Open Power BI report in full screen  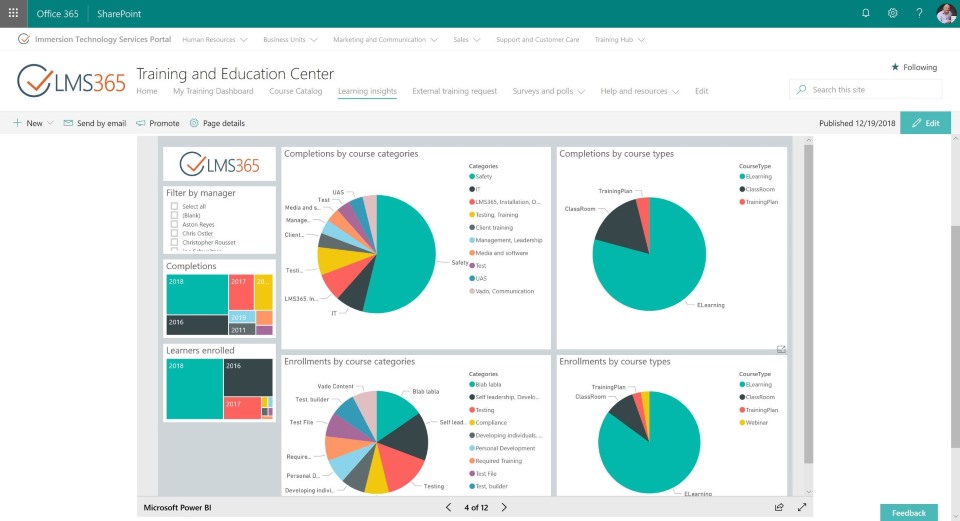[x=802, y=508]
